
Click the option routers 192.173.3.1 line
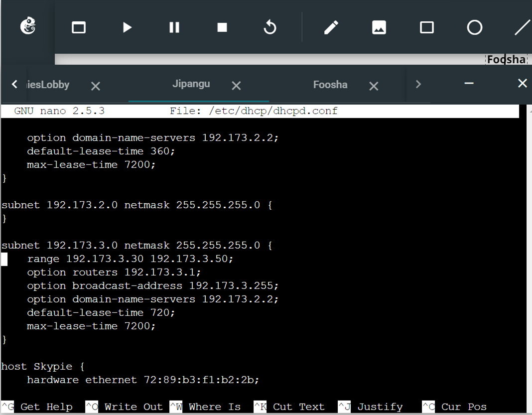[114, 272]
